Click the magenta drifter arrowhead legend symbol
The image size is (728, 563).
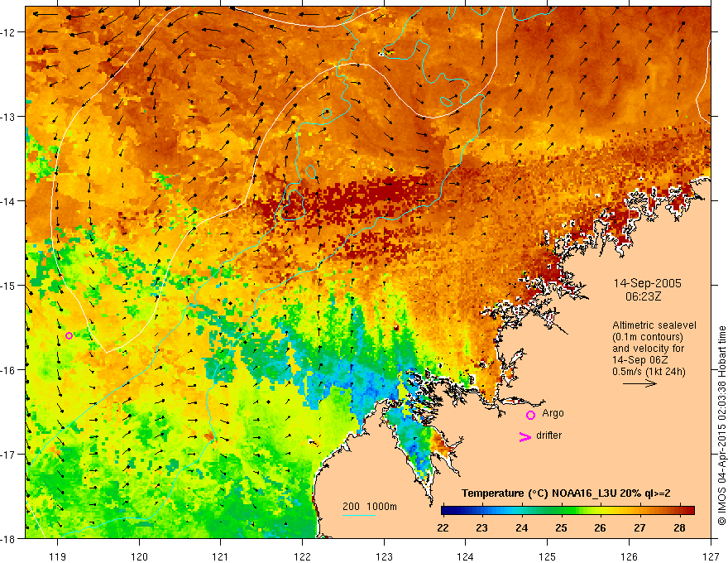coord(525,436)
